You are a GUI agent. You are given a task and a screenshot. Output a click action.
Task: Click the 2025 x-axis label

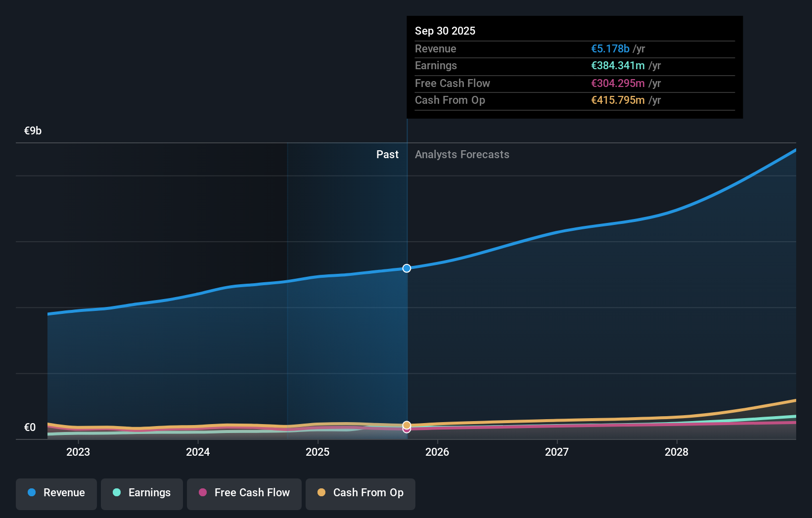click(x=317, y=452)
